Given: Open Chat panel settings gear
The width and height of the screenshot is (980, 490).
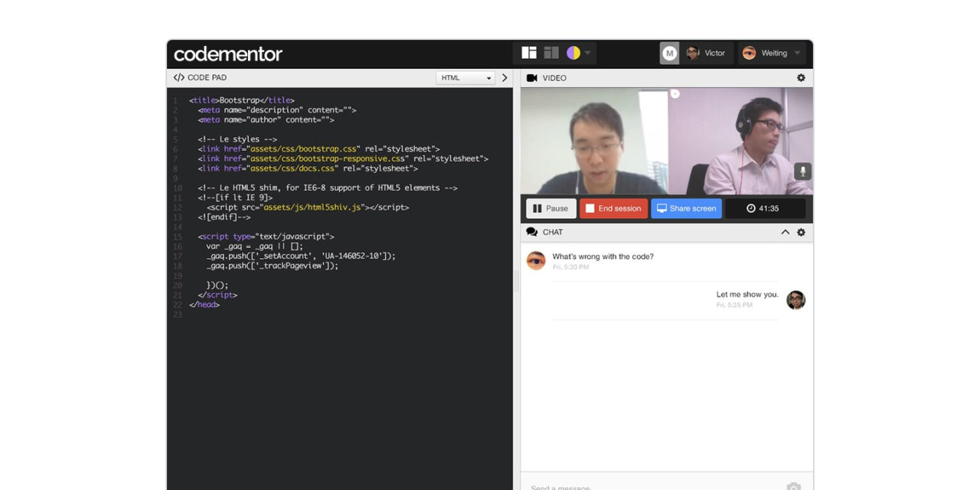Looking at the screenshot, I should click(x=801, y=232).
